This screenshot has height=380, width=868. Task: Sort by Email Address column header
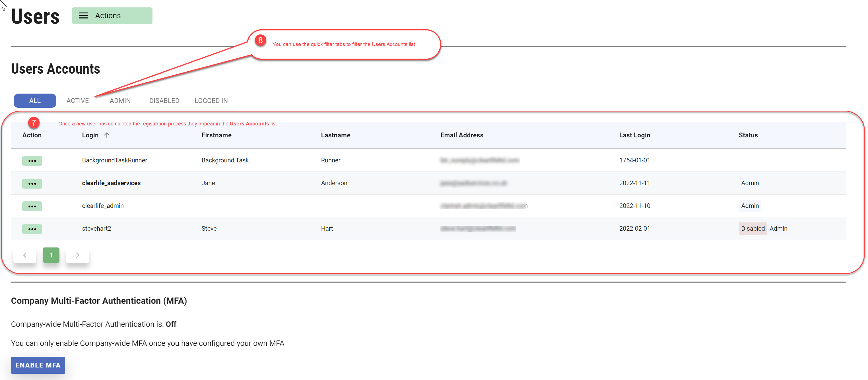(462, 135)
